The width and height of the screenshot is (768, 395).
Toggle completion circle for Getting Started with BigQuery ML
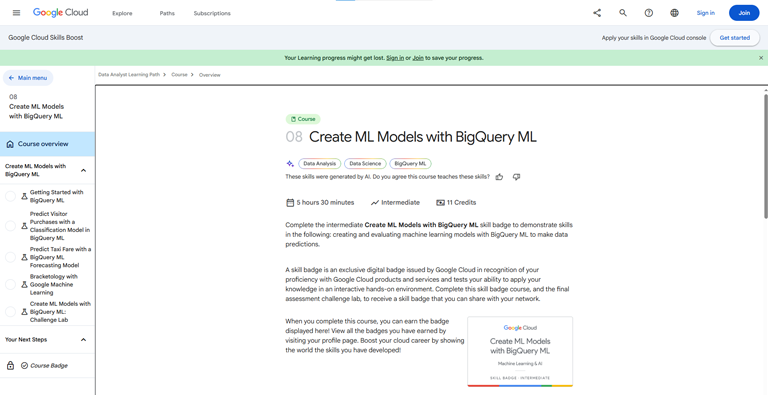(10, 197)
